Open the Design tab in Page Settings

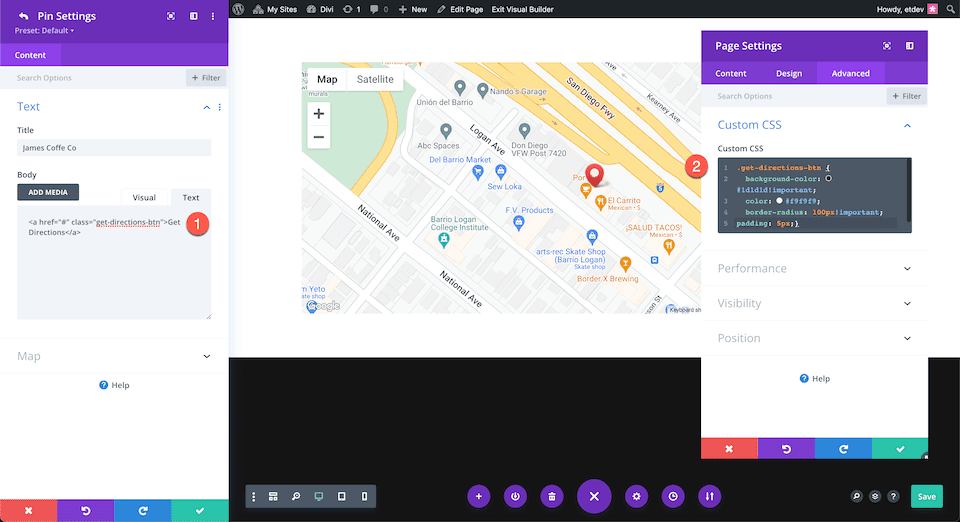(x=789, y=73)
